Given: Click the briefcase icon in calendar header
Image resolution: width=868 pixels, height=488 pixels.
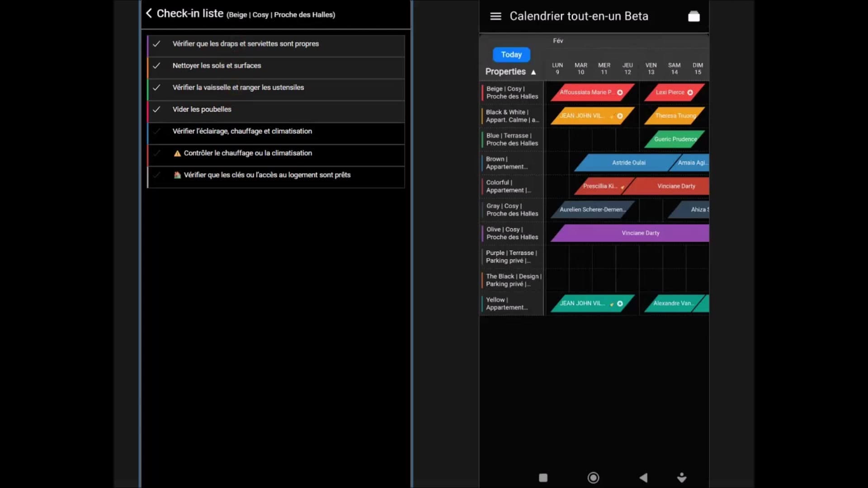Looking at the screenshot, I should pyautogui.click(x=693, y=17).
